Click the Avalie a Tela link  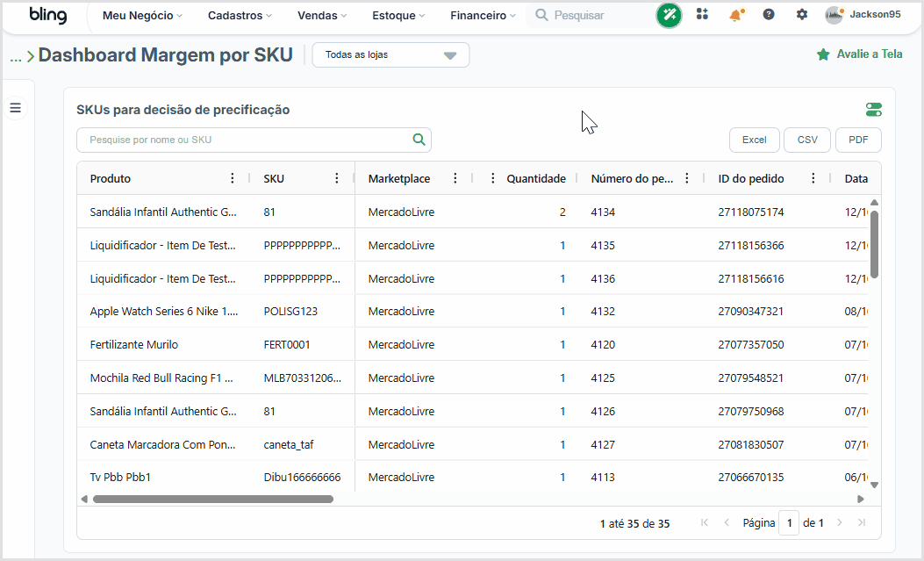870,54
